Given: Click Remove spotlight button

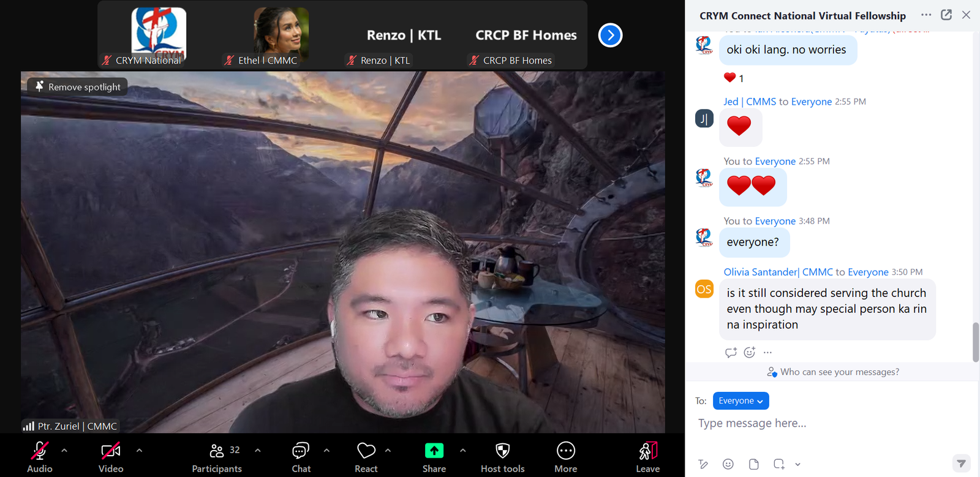Looking at the screenshot, I should pos(78,87).
